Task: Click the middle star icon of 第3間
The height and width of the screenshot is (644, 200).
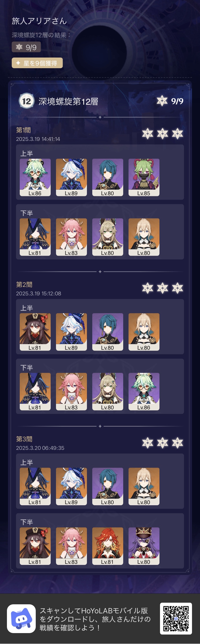Action: (163, 443)
